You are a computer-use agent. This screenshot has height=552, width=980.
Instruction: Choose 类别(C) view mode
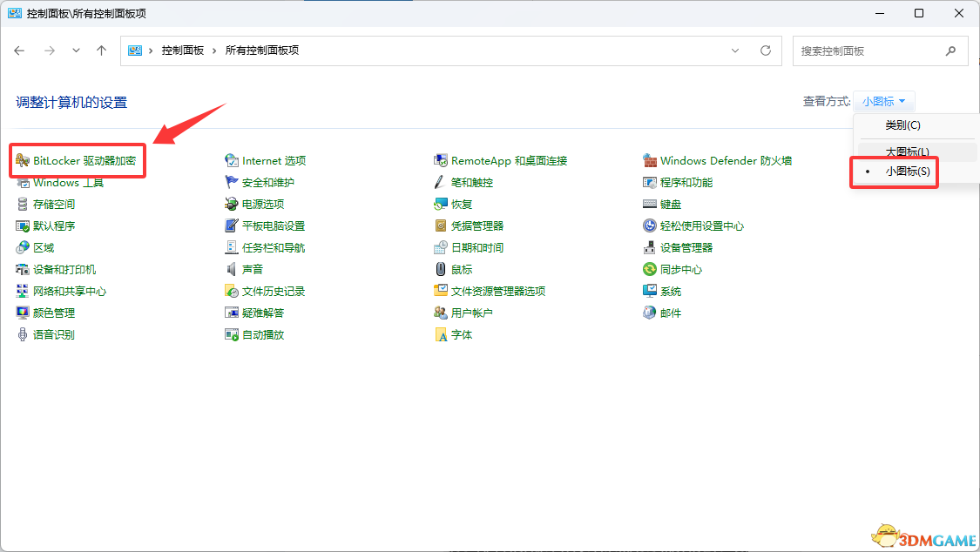(x=902, y=125)
